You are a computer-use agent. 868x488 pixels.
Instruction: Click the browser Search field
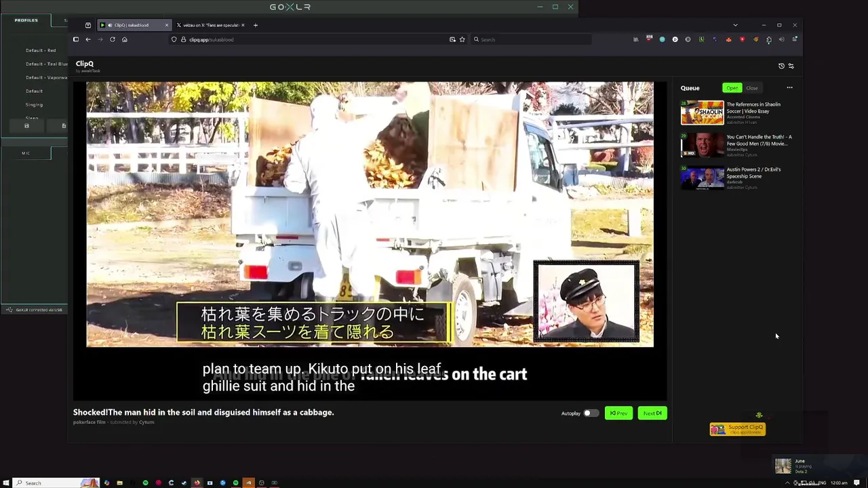(x=532, y=39)
